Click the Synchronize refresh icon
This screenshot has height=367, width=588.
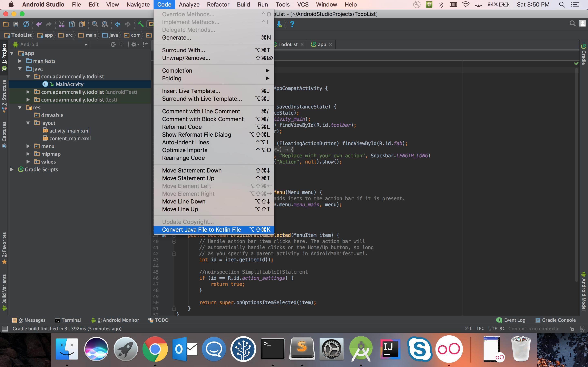click(26, 24)
